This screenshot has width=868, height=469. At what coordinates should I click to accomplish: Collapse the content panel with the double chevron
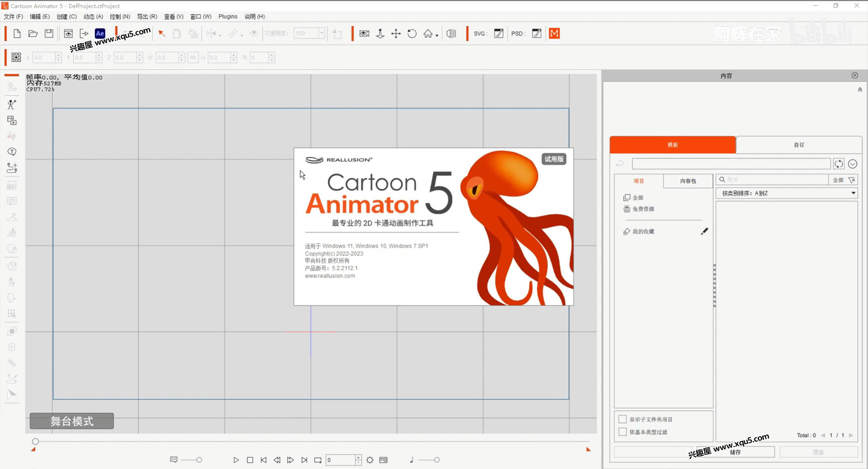pyautogui.click(x=860, y=90)
